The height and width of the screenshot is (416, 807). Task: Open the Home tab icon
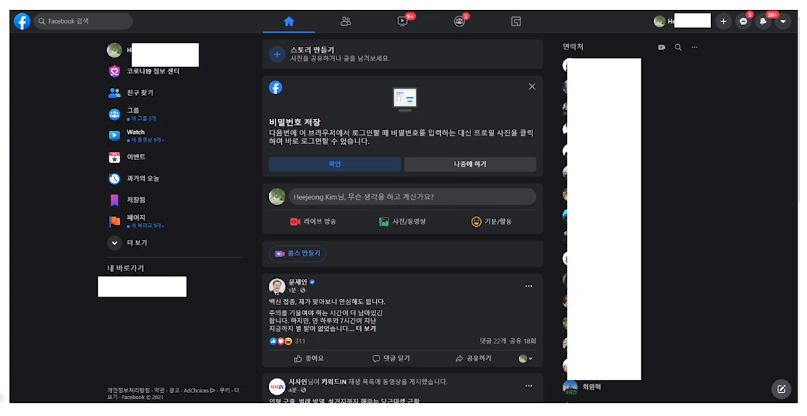289,22
